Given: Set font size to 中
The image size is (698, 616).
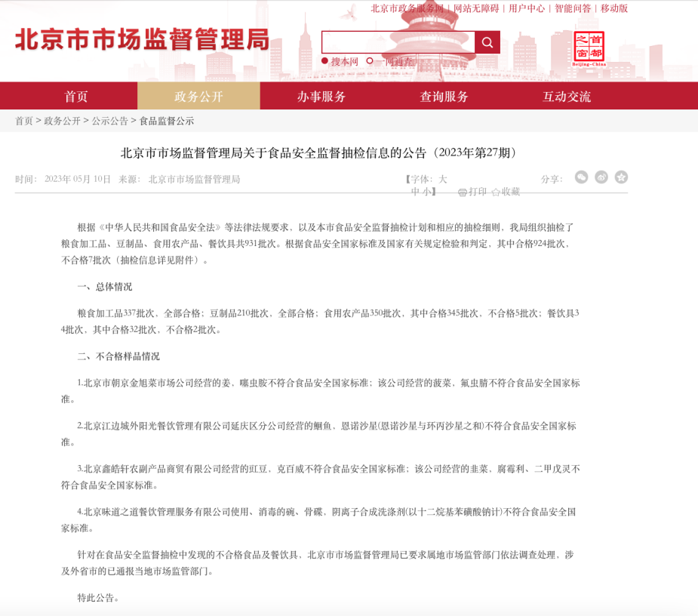Looking at the screenshot, I should pyautogui.click(x=415, y=192).
